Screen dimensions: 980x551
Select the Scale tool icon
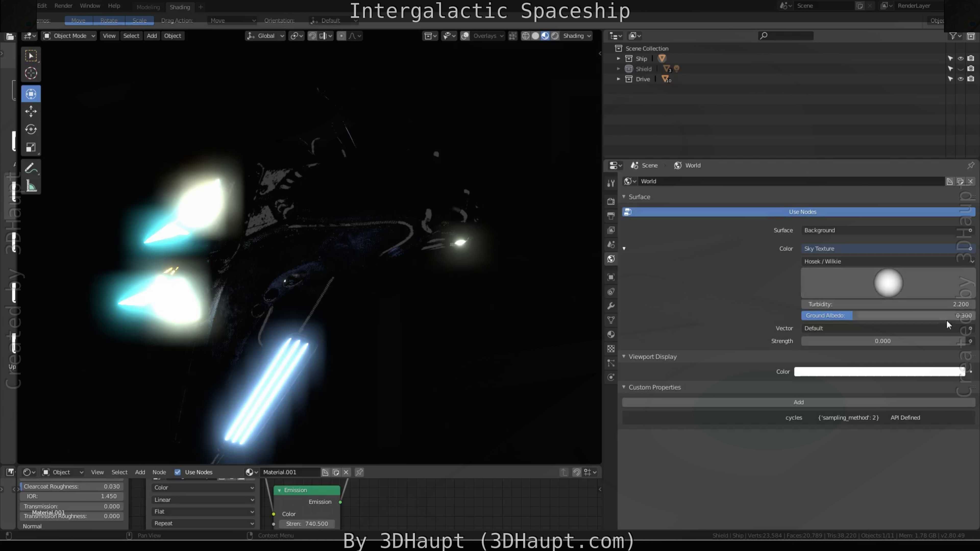point(31,147)
